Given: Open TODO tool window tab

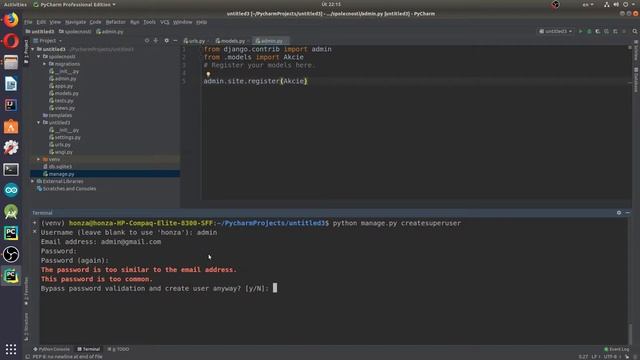Looking at the screenshot, I should 118,349.
